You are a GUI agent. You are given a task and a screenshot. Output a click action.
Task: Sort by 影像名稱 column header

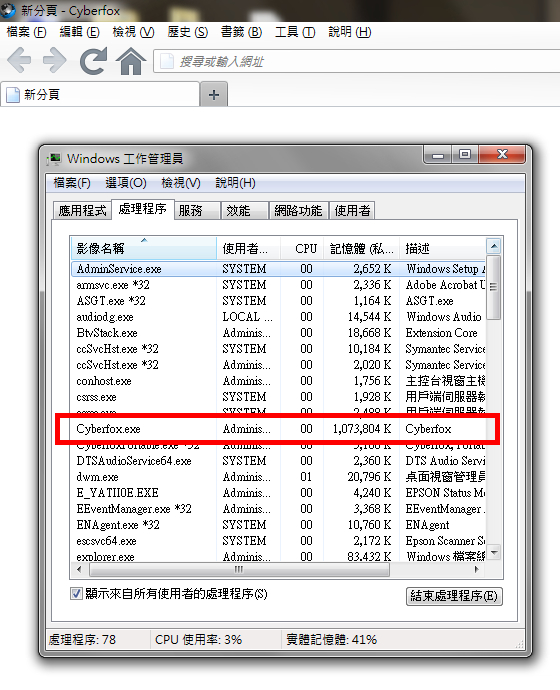(x=143, y=249)
